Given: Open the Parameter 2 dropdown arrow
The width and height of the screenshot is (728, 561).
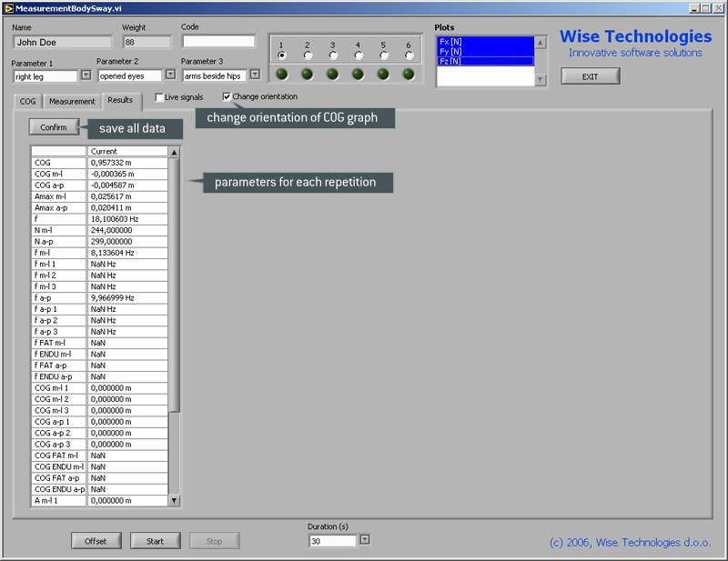Looking at the screenshot, I should pos(171,75).
